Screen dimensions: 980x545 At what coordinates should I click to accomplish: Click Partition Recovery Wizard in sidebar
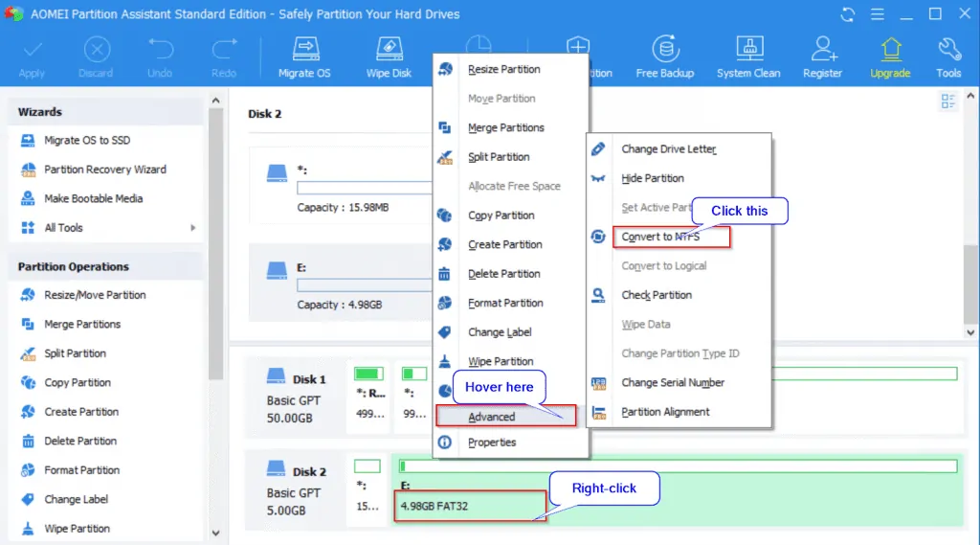[104, 170]
